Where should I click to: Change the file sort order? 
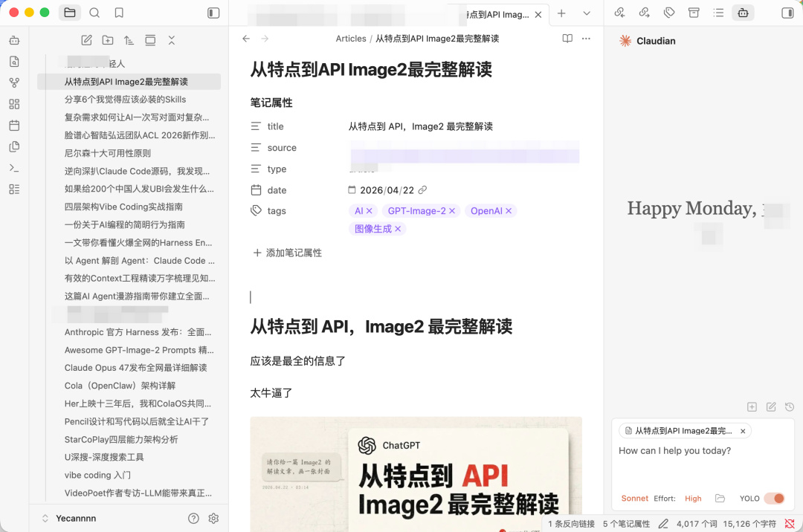point(129,40)
